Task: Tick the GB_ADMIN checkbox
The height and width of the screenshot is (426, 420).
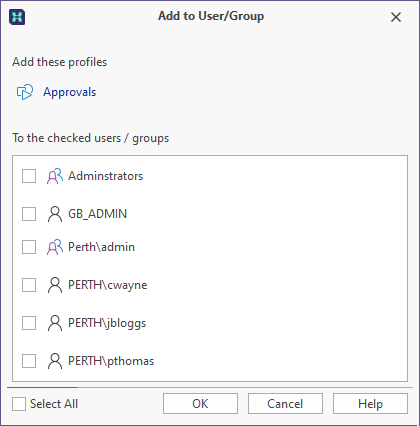Action: [29, 214]
